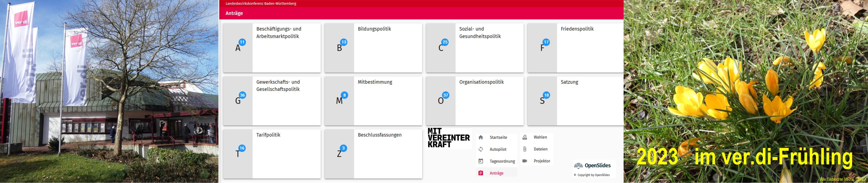Open the Wahlen navigation entry
Viewport: 868px width, 183px height.
(540, 137)
